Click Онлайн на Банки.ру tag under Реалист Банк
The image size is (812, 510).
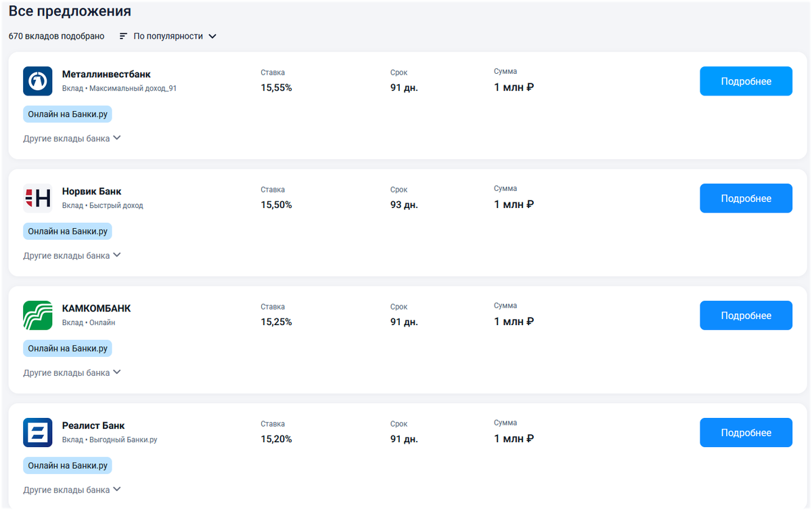pos(68,465)
